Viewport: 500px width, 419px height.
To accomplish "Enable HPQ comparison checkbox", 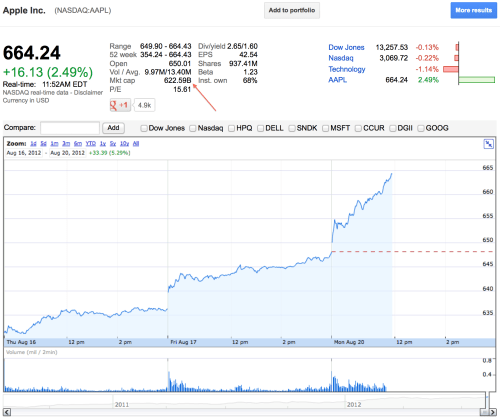I will pyautogui.click(x=231, y=128).
